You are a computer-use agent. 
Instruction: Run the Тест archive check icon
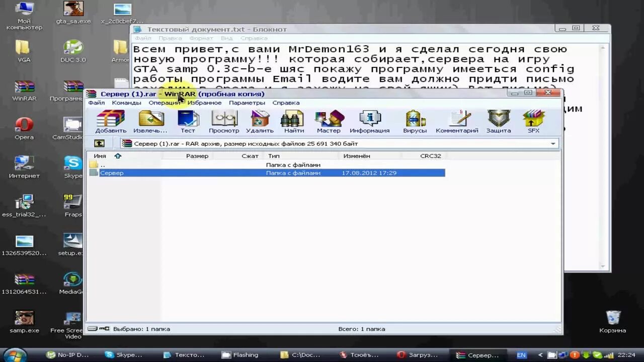[x=188, y=121]
